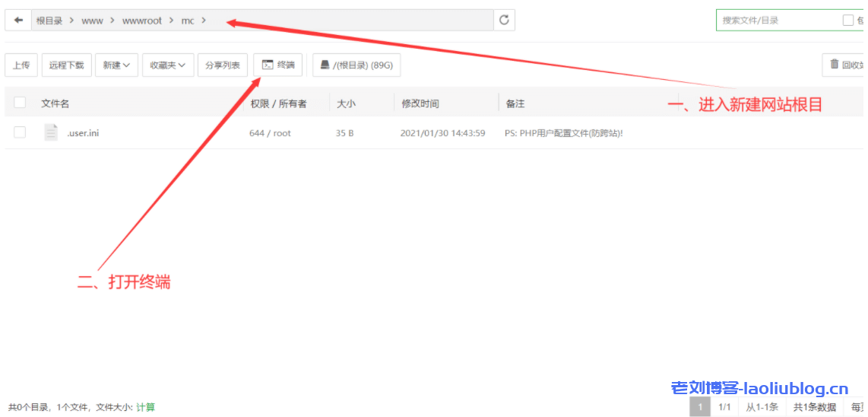Click inside the 搜索文件/目录 search field
Viewport: 868px width, 417px height.
[775, 21]
